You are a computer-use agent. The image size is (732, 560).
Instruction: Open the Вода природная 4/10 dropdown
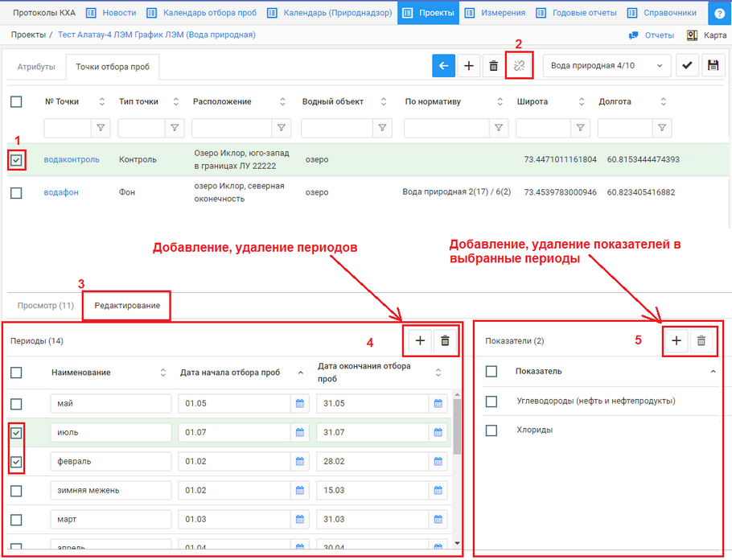tap(607, 66)
